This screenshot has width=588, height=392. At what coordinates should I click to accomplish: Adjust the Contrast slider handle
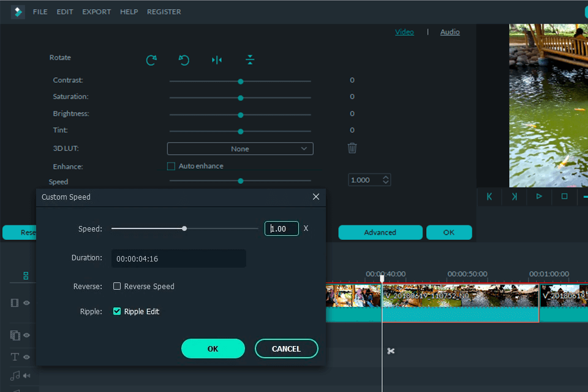(x=241, y=81)
